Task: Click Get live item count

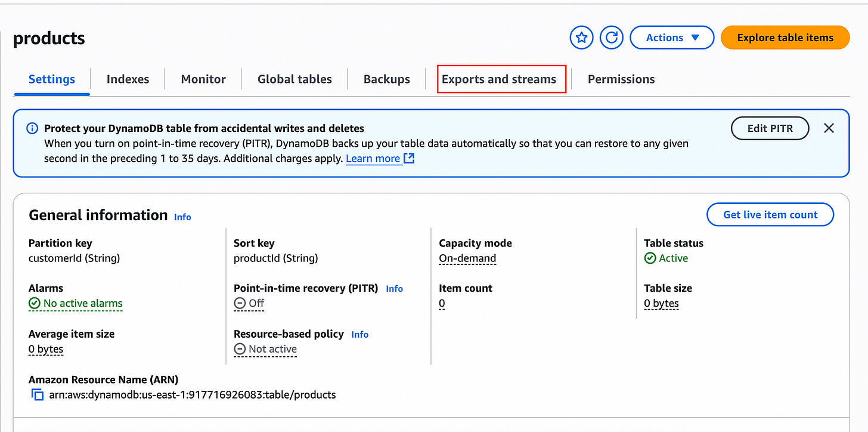Action: click(770, 215)
